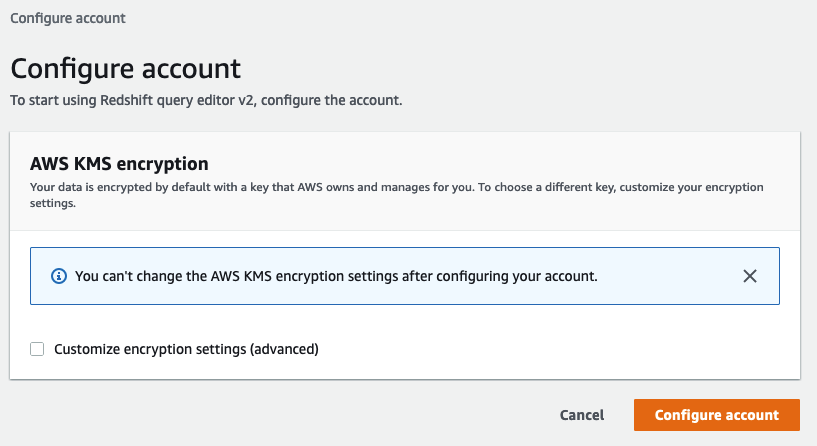
Task: Click the Redshift query editor v2 subtitle
Action: [x=206, y=100]
